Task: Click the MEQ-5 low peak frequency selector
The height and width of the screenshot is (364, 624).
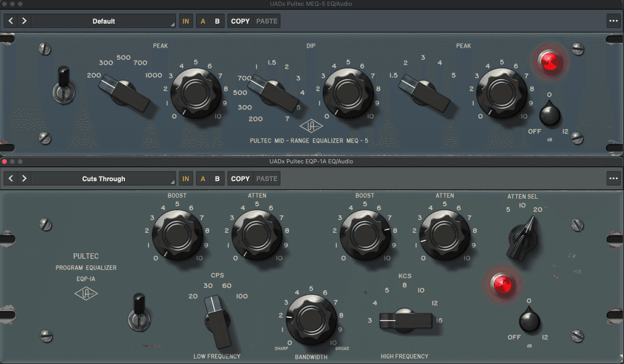Action: [124, 92]
